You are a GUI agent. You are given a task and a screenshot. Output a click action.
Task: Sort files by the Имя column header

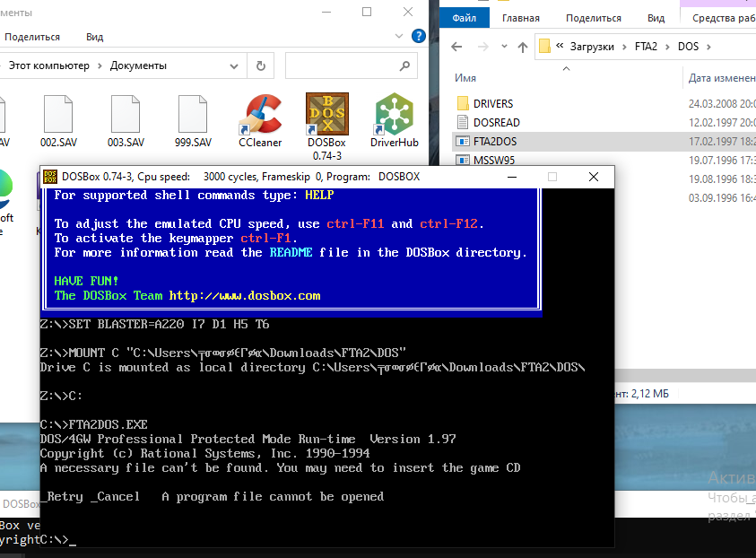tap(465, 78)
